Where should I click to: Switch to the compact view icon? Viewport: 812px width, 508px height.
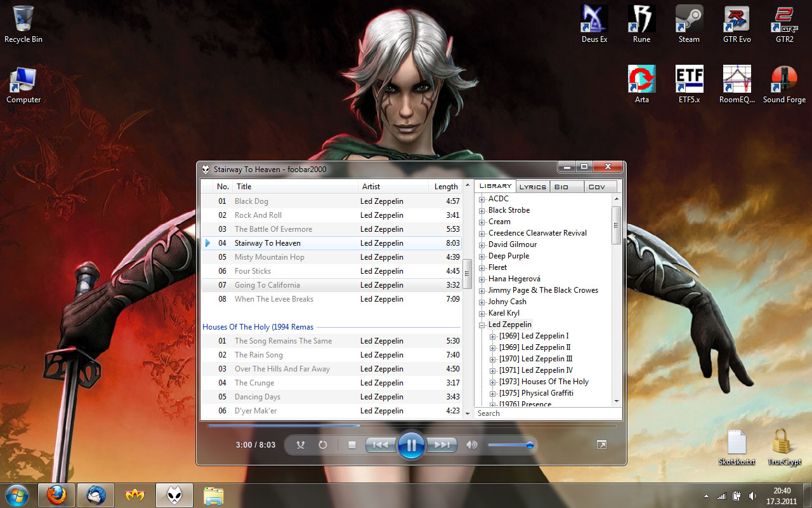[x=601, y=445]
